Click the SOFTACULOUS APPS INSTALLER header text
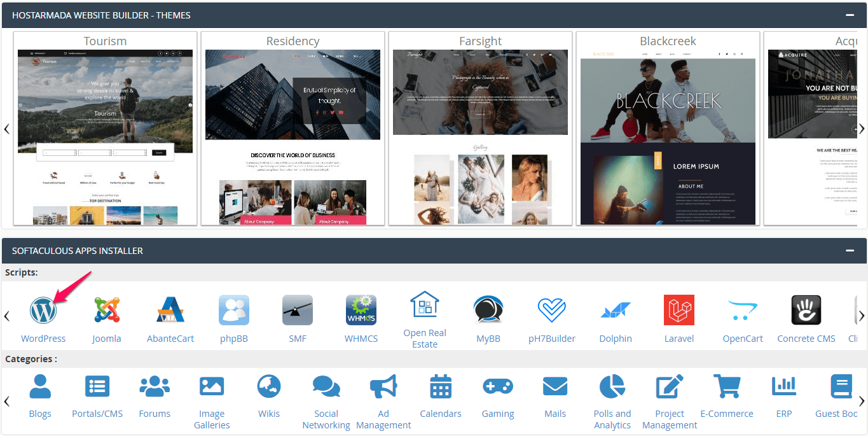This screenshot has height=436, width=868. (x=78, y=251)
